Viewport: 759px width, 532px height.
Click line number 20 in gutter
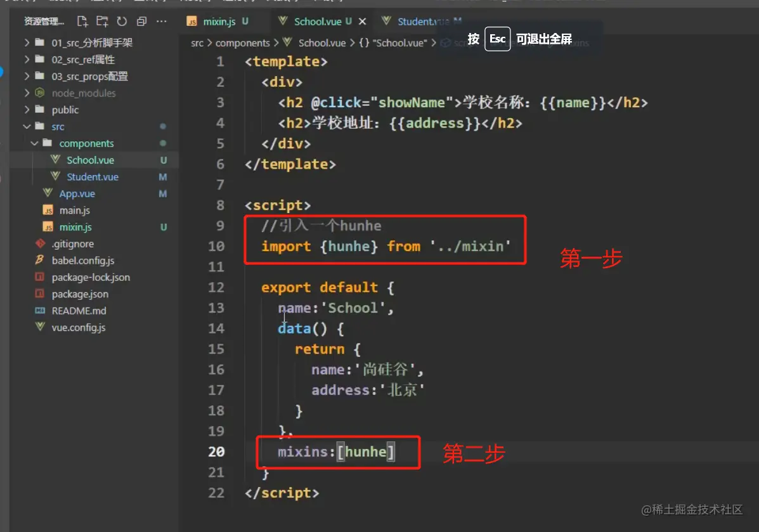coord(216,451)
